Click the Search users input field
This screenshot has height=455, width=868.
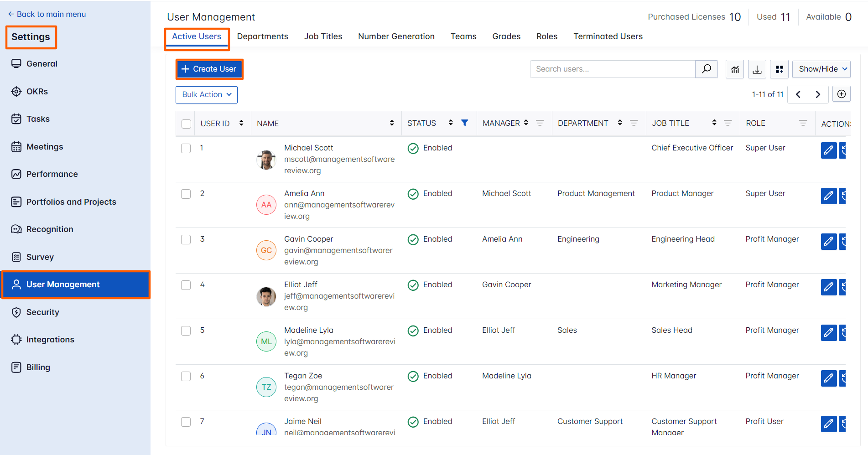tap(612, 69)
